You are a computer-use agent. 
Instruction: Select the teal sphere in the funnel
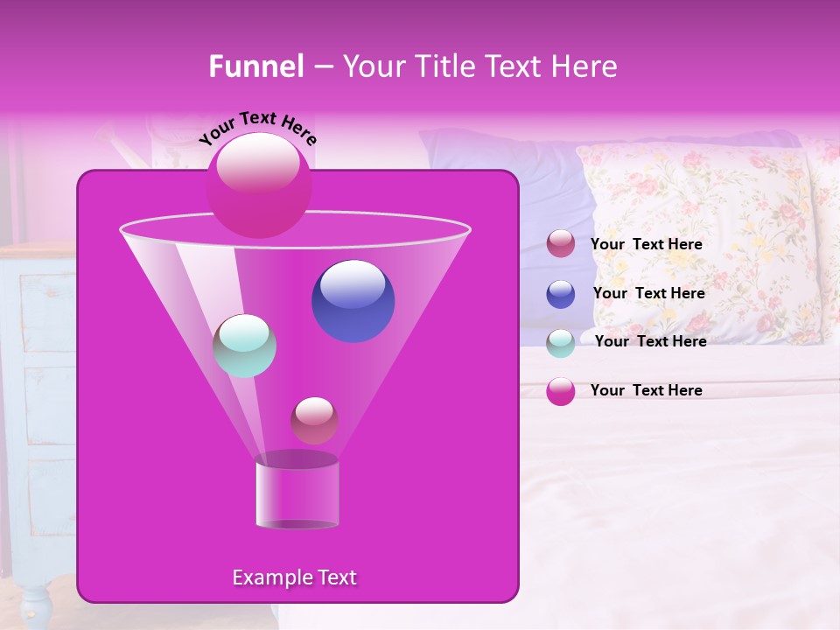pyautogui.click(x=246, y=345)
